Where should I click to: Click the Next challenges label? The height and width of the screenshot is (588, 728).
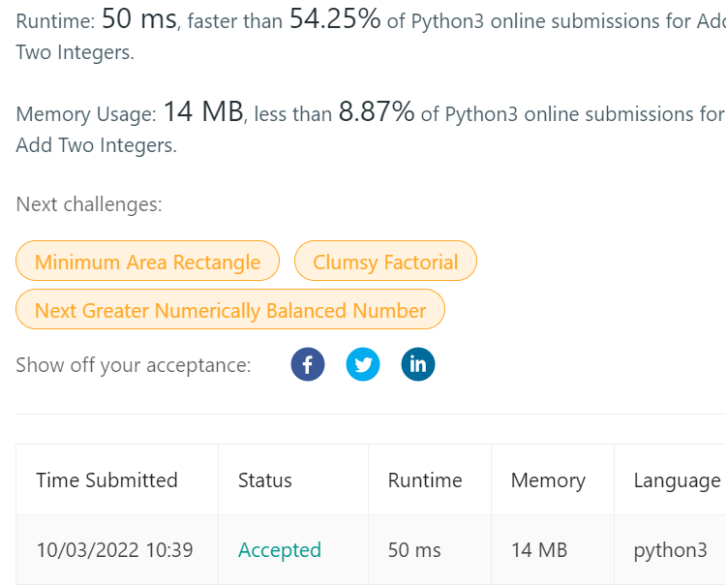coord(89,204)
